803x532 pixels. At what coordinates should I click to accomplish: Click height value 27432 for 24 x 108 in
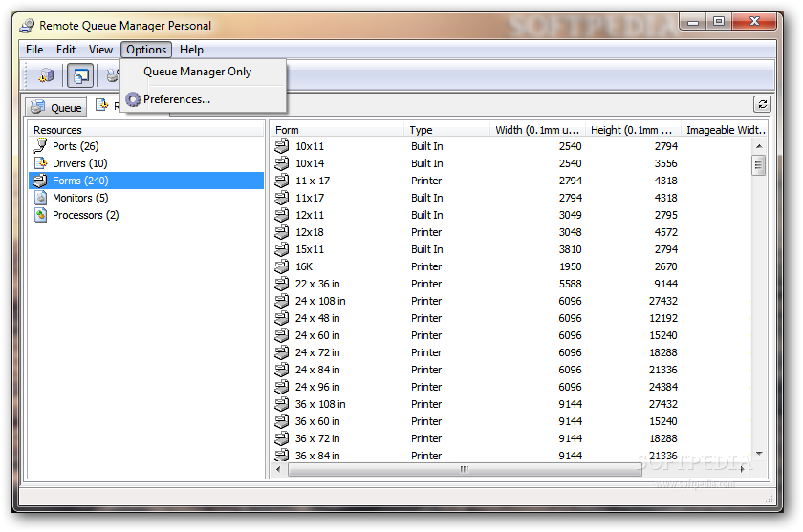663,301
